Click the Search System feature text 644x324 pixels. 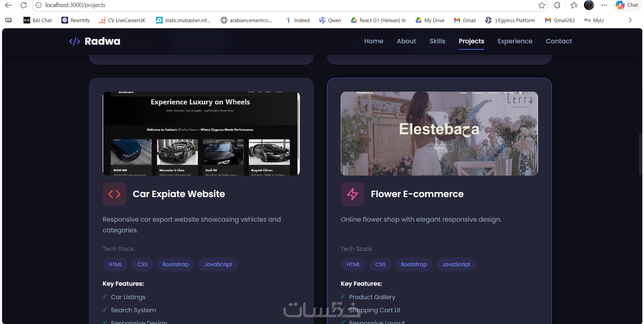pos(133,310)
